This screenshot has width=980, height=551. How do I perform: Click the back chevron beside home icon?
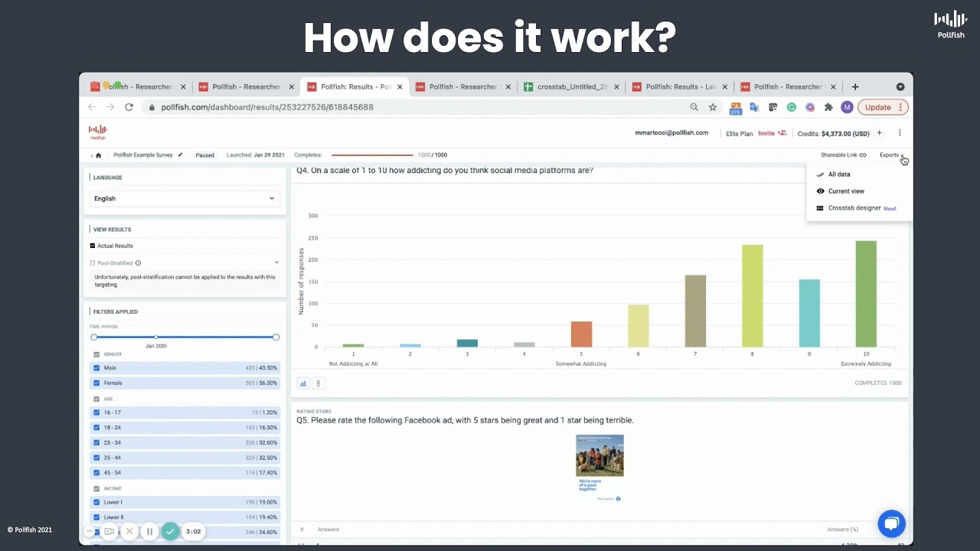pyautogui.click(x=92, y=155)
